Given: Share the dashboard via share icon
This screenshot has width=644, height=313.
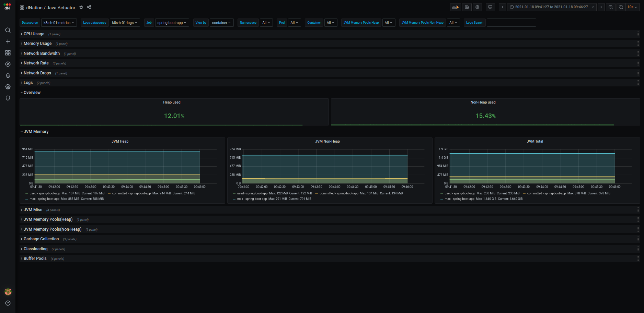Looking at the screenshot, I should click(x=89, y=7).
